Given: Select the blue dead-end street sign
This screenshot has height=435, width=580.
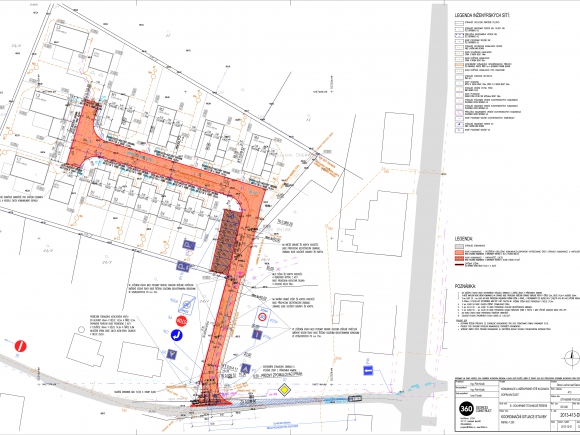Looking at the screenshot, I should click(257, 335).
